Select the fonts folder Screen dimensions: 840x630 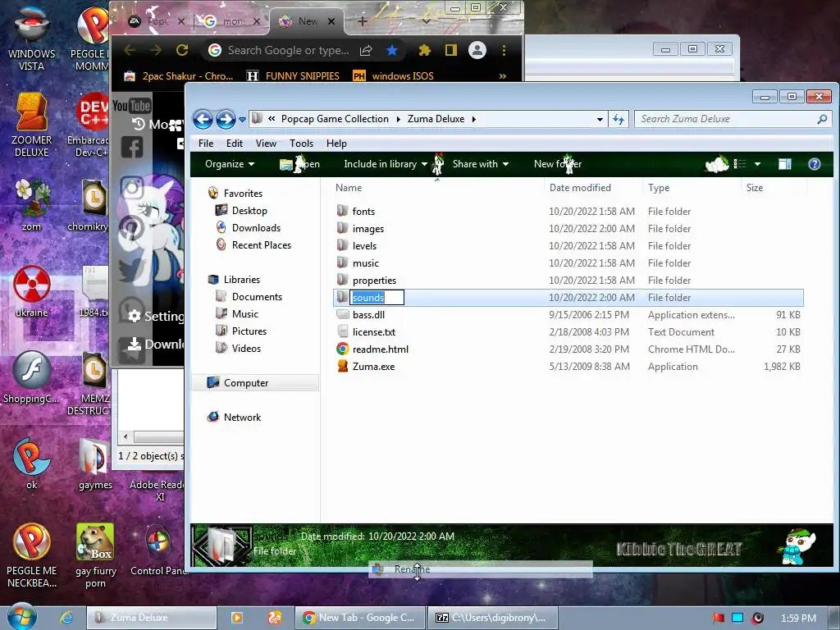point(363,211)
